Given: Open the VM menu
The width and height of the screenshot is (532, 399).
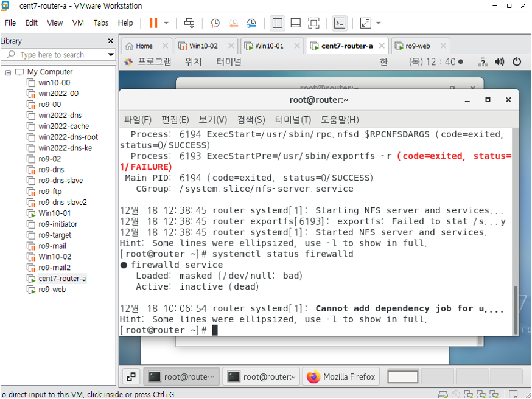Looking at the screenshot, I should 78,23.
